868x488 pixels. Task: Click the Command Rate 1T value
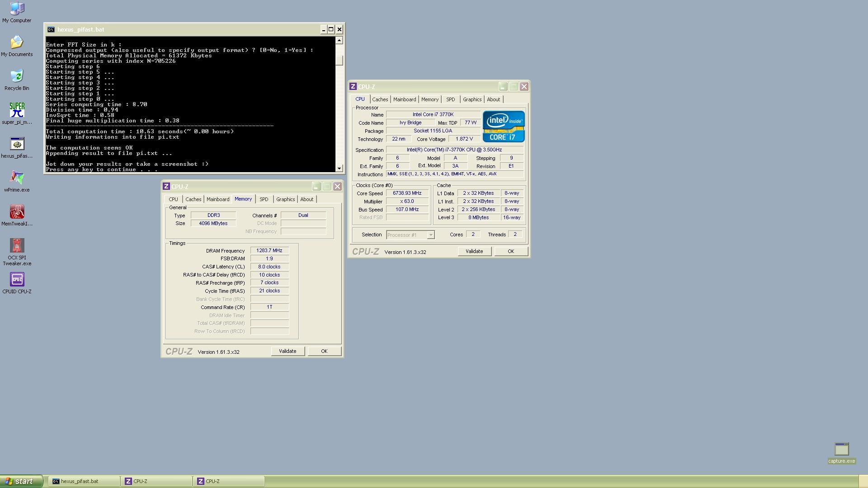269,307
